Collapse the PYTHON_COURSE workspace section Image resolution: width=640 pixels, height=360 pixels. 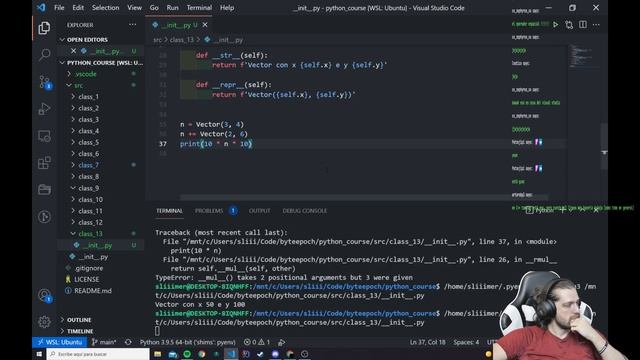click(100, 62)
